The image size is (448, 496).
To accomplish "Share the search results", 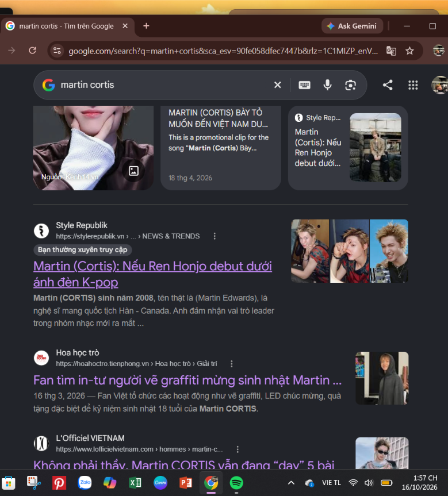I will 388,85.
